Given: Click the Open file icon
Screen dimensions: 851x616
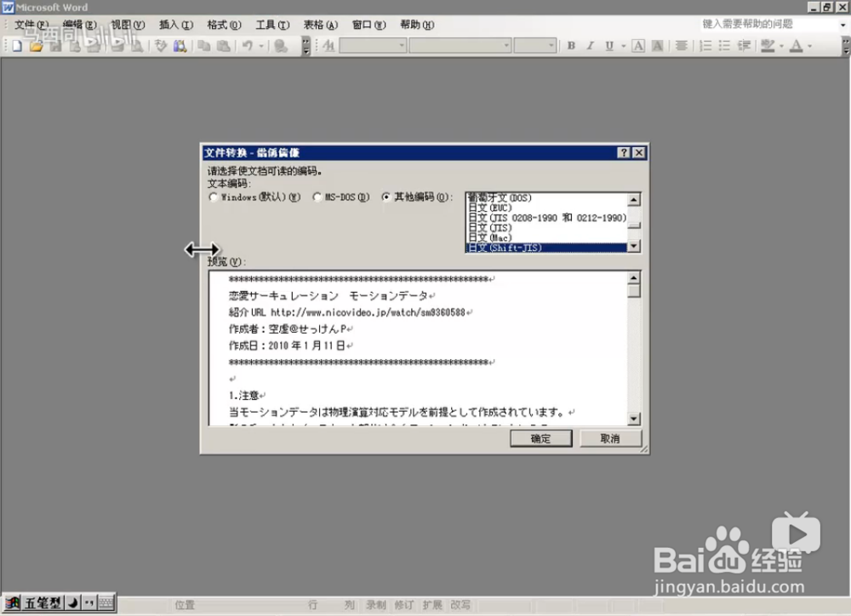Looking at the screenshot, I should tap(36, 45).
